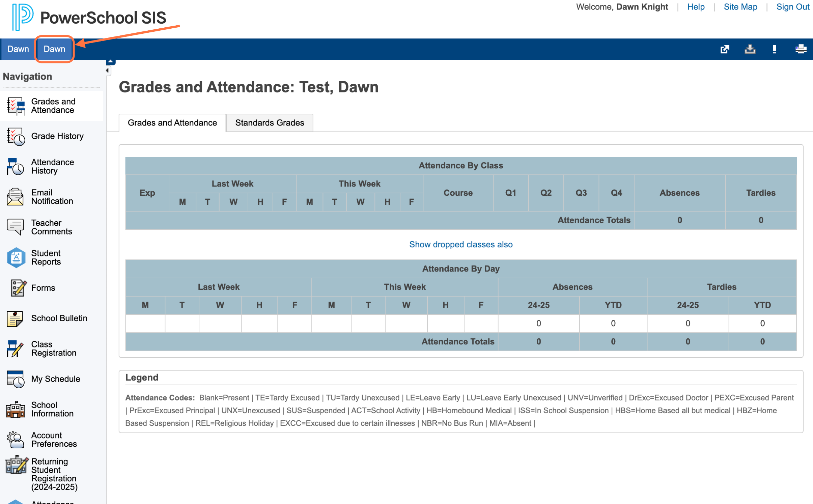
Task: Open the Grades and Attendance content tab
Action: pyautogui.click(x=172, y=123)
